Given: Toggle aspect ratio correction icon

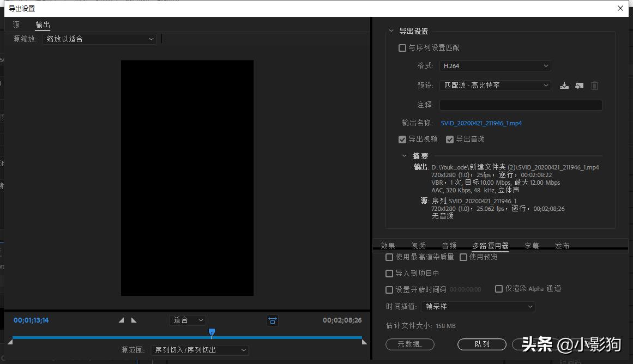Looking at the screenshot, I should click(x=273, y=320).
